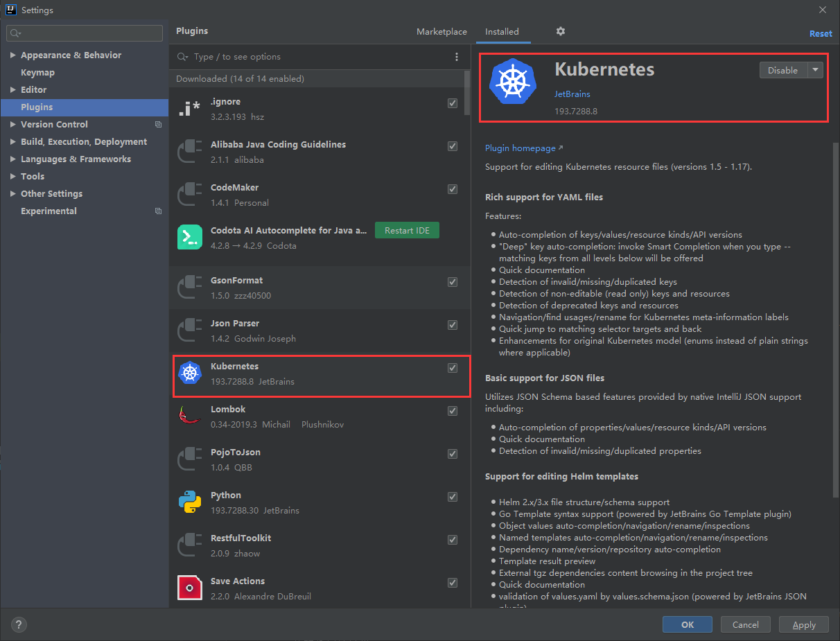
Task: Uncheck the Kubernetes plugin checkbox
Action: click(x=453, y=368)
